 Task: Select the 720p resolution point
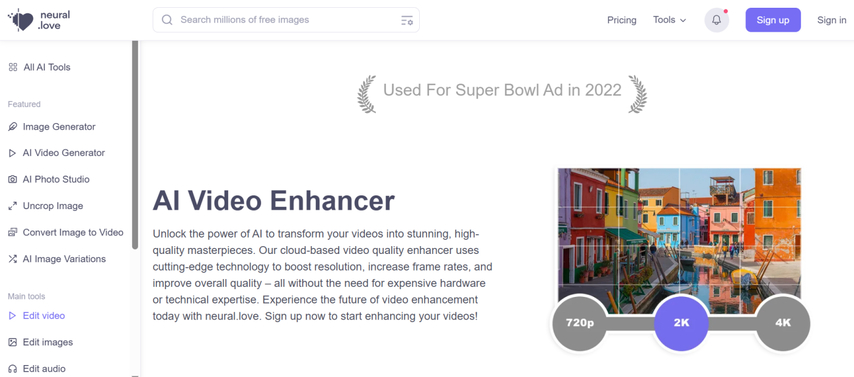click(580, 323)
